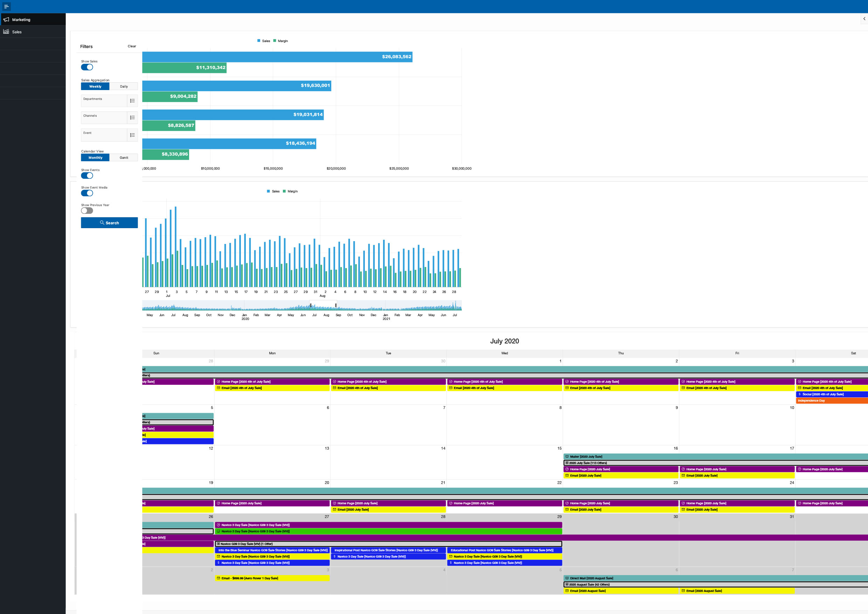The image size is (868, 614).
Task: Switch sales aggregation to Daily
Action: coord(124,87)
